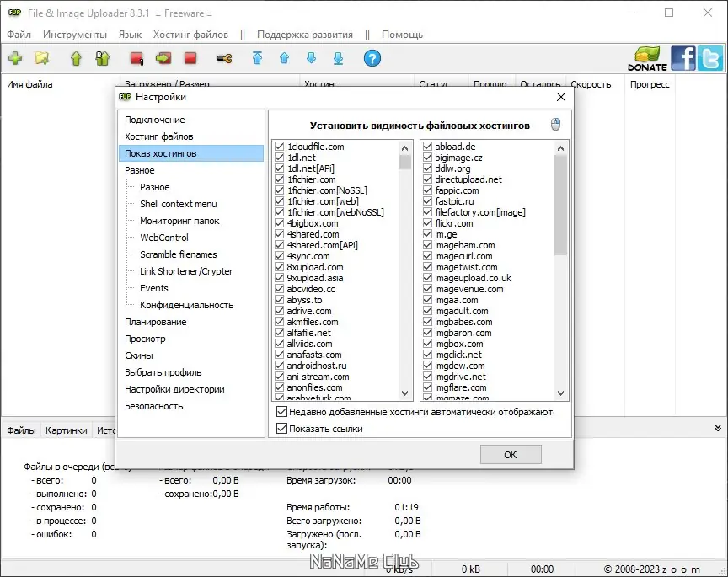728x577 pixels.
Task: Toggle the imagevenue.com checkbox
Action: pos(427,289)
